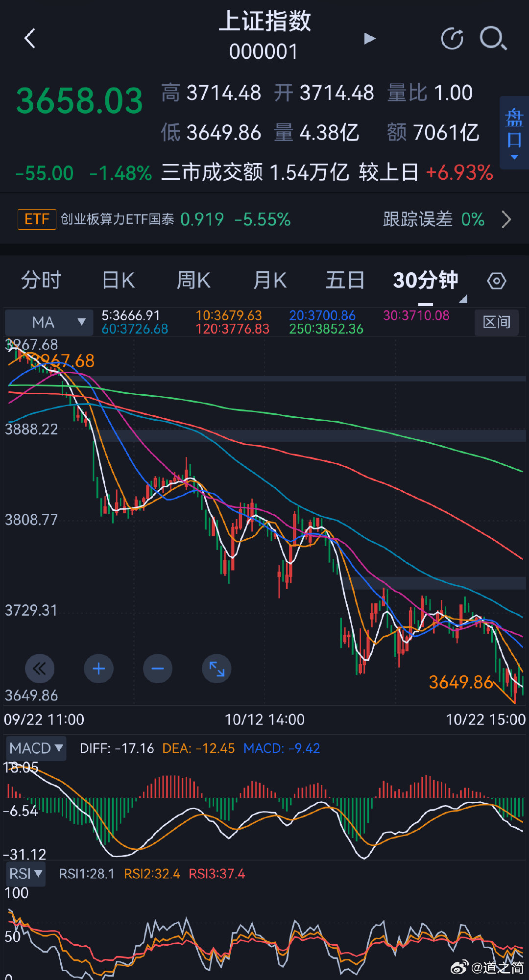Tap the 高 3714.48 high value

pyautogui.click(x=211, y=93)
